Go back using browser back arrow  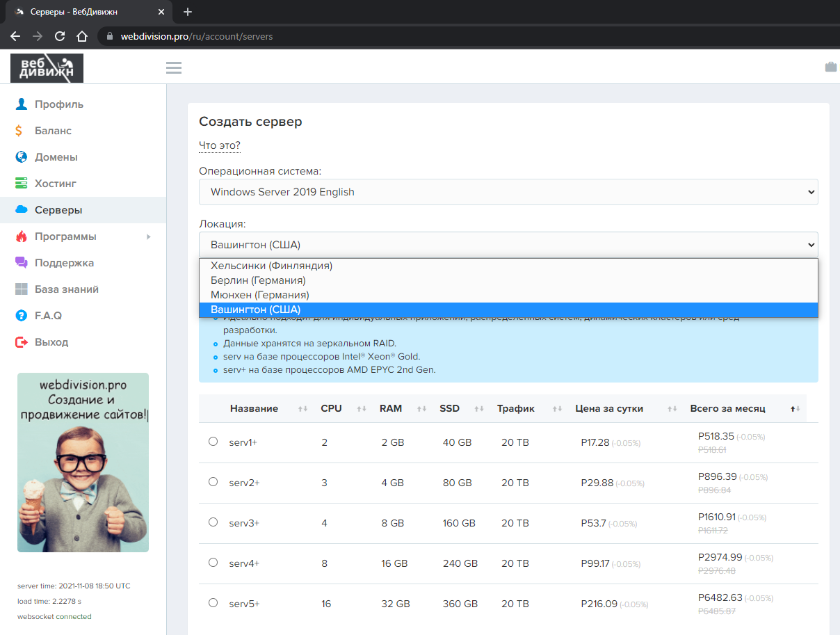click(15, 36)
